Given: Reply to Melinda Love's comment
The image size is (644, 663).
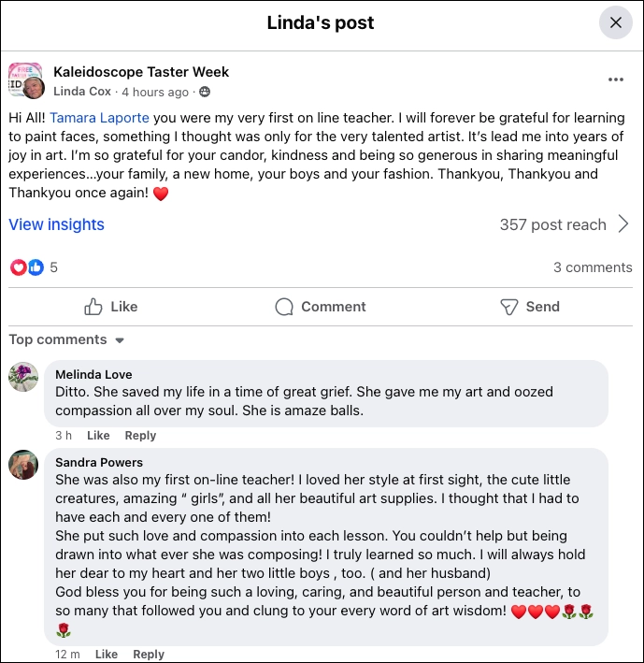Looking at the screenshot, I should pos(140,436).
